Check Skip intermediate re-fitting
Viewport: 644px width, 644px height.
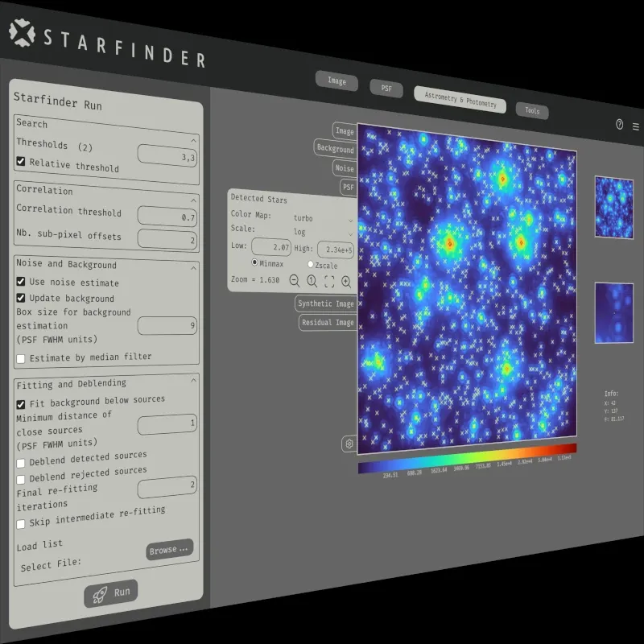(x=21, y=524)
